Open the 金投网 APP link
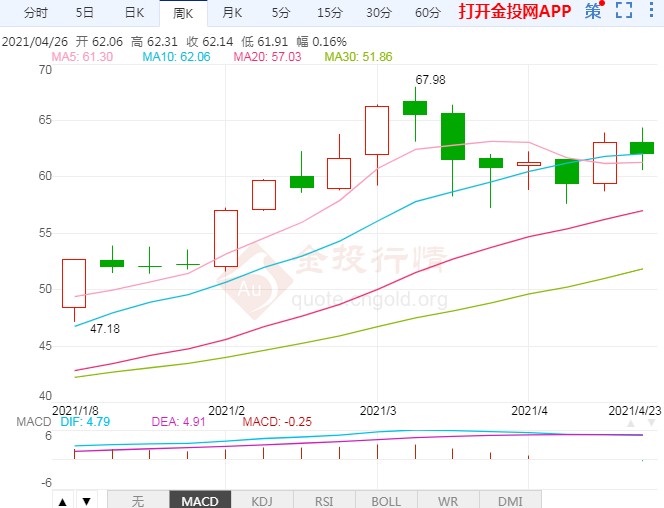The width and height of the screenshot is (664, 508). click(x=515, y=12)
